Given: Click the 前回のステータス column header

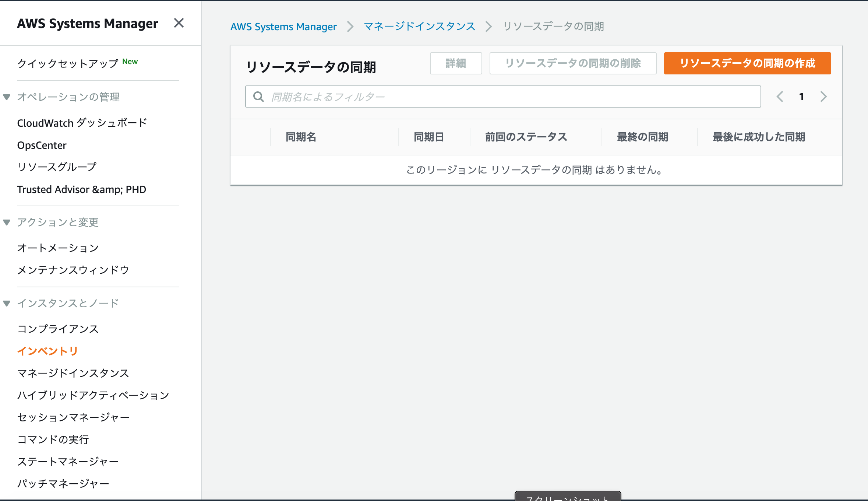Looking at the screenshot, I should (x=526, y=137).
